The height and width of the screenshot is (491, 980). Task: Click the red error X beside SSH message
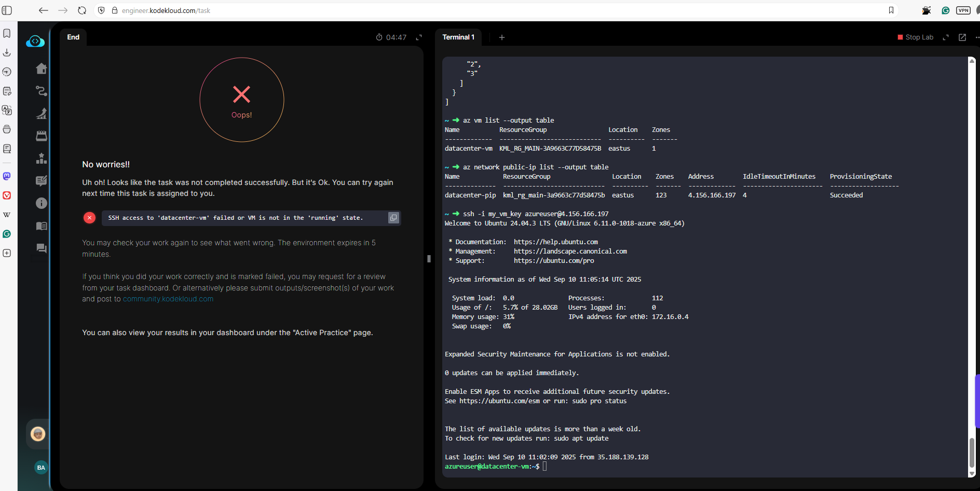89,218
